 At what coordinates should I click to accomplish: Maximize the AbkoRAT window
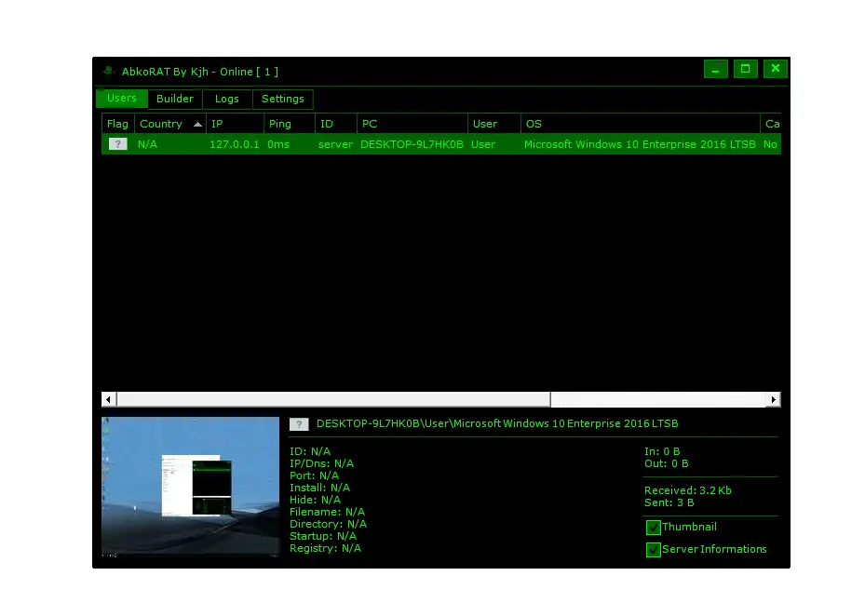coord(745,69)
